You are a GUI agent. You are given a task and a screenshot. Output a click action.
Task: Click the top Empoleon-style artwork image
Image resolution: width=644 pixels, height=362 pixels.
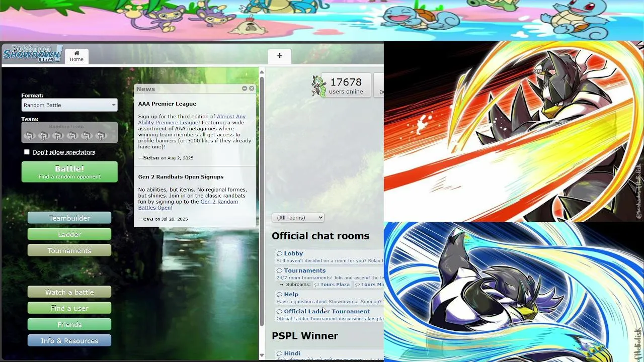click(x=514, y=131)
